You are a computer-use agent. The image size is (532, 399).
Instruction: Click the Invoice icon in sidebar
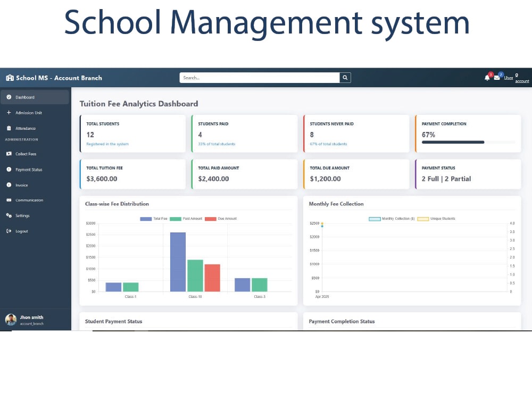point(9,185)
